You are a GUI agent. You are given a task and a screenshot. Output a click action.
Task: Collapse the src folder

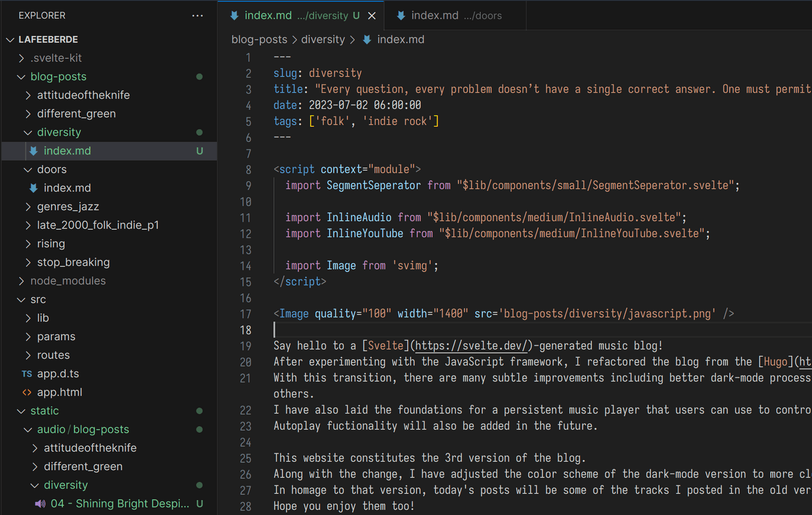(x=21, y=300)
